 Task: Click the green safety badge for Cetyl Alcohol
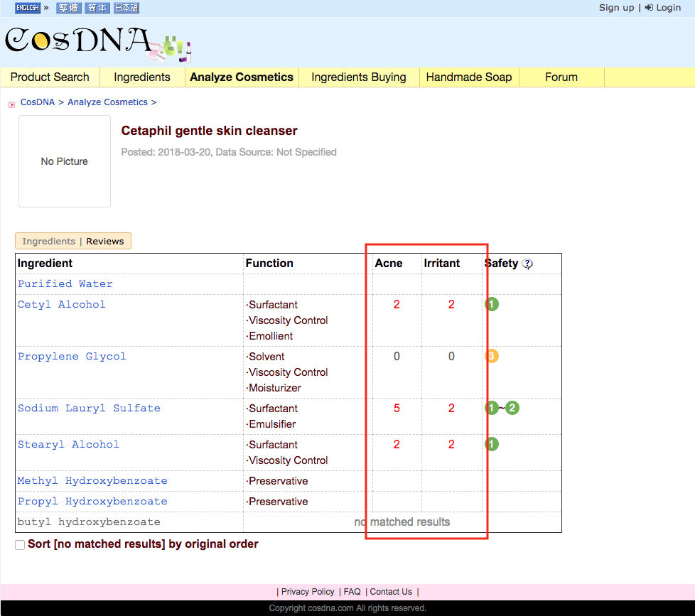point(492,305)
